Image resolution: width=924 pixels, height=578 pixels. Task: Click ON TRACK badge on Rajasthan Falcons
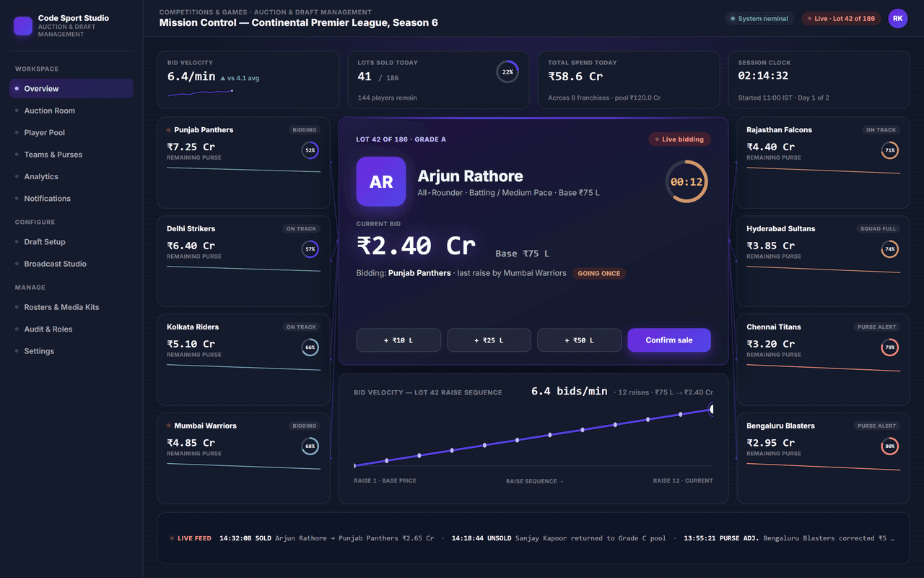(x=881, y=130)
